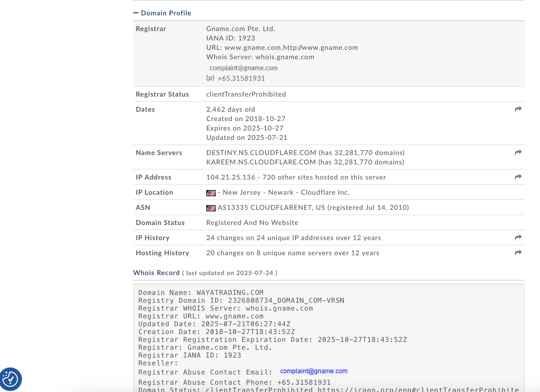The height and width of the screenshot is (392, 540).
Task: Click the registrar URL www.gname.com line
Action: [282, 47]
